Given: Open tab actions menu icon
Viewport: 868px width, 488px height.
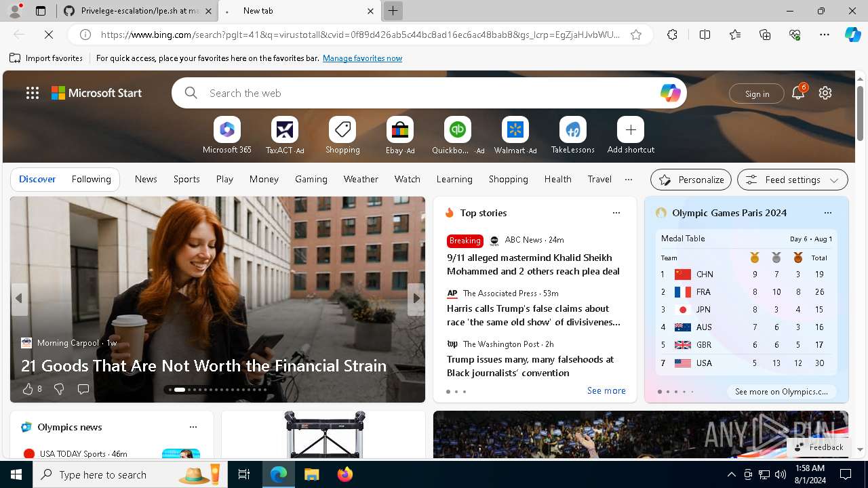Looking at the screenshot, I should click(41, 11).
